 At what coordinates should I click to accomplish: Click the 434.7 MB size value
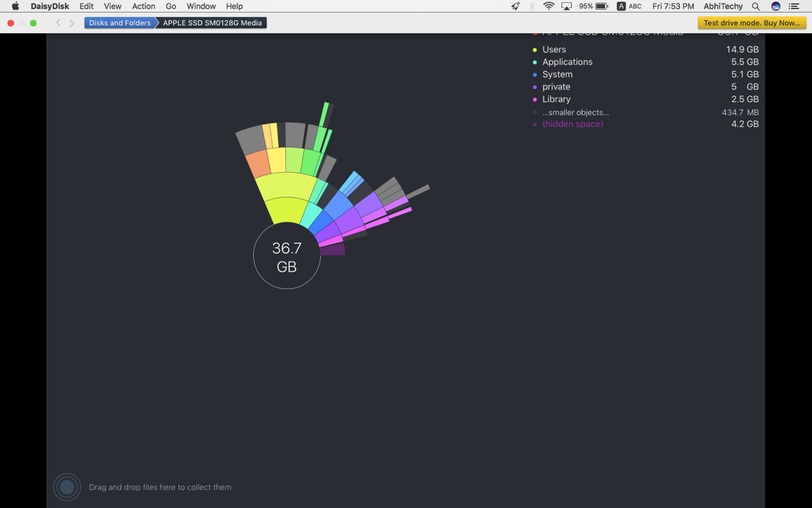(740, 112)
